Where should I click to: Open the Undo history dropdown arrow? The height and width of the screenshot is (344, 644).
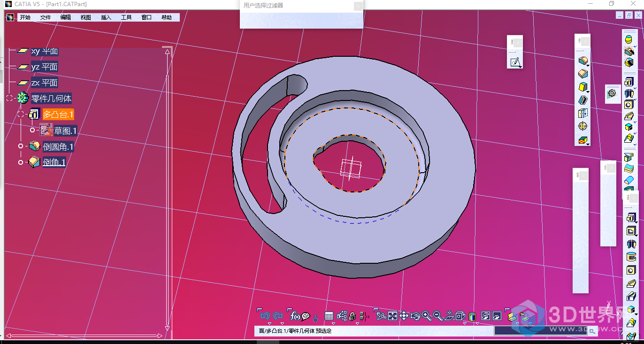[269, 323]
